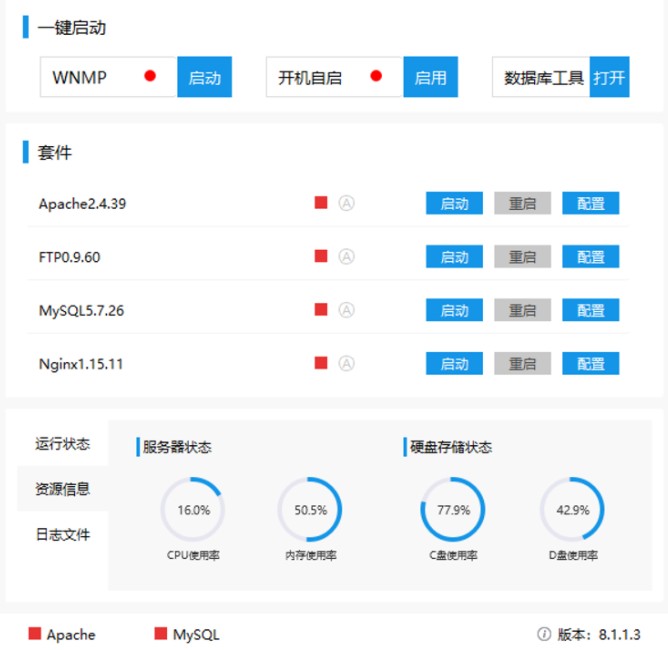This screenshot has width=668, height=650.
Task: Toggle Apache2.4.39 auto-start circle A icon
Action: point(346,203)
